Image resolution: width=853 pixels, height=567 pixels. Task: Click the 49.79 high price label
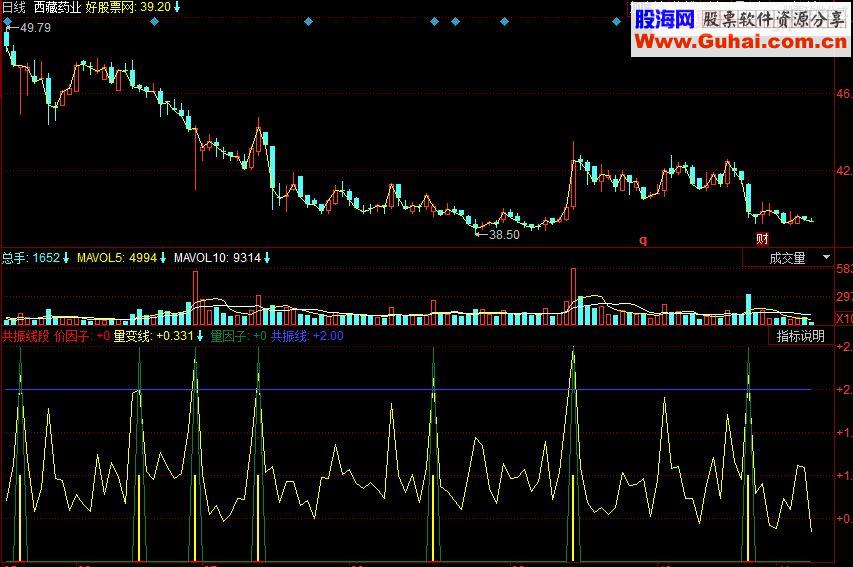[35, 27]
